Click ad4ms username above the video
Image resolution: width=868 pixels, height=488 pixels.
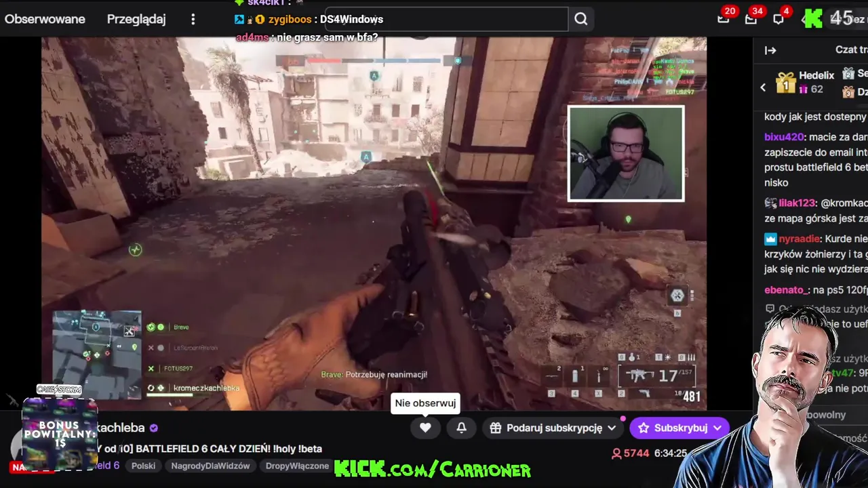click(x=252, y=37)
